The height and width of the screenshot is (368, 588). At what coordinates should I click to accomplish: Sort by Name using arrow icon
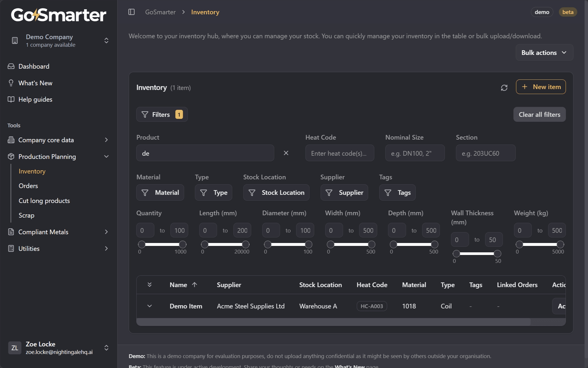[195, 284]
